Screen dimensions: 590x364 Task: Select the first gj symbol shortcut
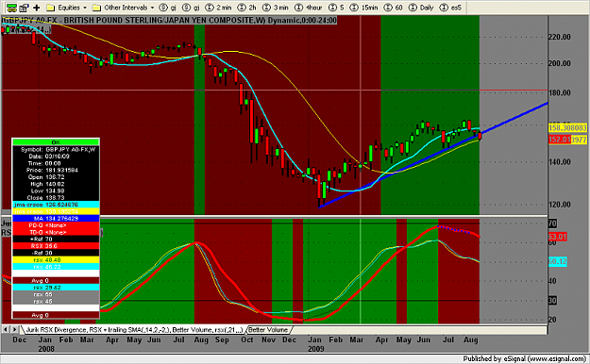tap(167, 8)
